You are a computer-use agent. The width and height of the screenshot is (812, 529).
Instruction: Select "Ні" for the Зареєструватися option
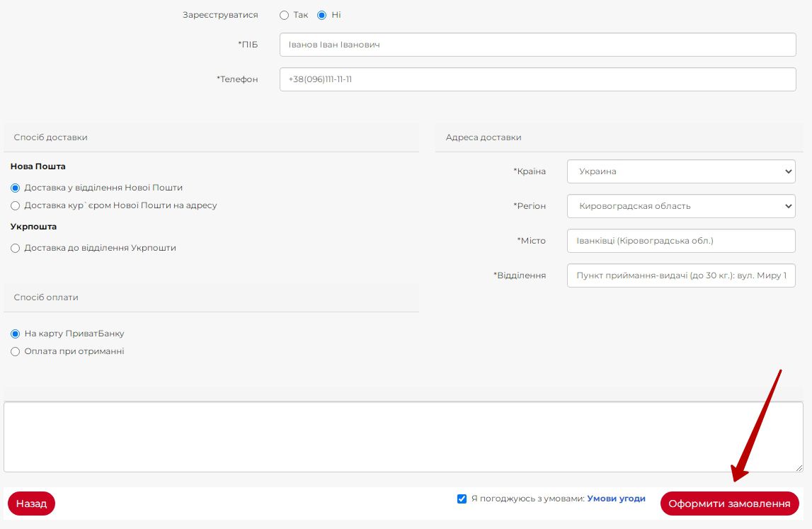click(x=322, y=15)
